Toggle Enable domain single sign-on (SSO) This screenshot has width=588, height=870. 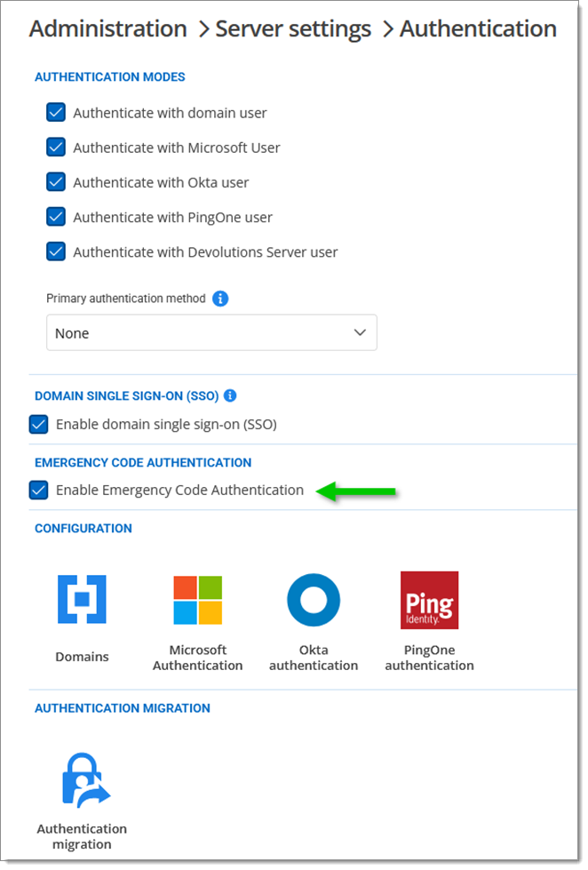click(38, 424)
